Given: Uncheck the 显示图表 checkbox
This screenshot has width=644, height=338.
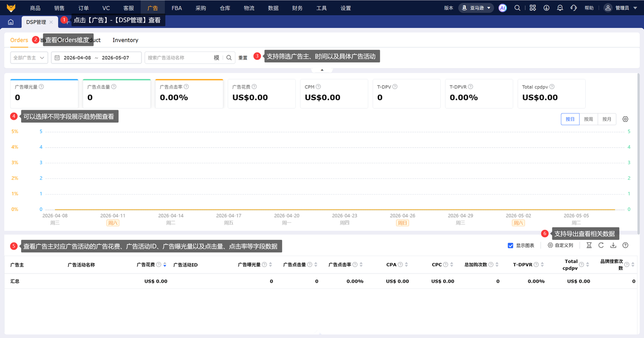Looking at the screenshot, I should pyautogui.click(x=511, y=245).
